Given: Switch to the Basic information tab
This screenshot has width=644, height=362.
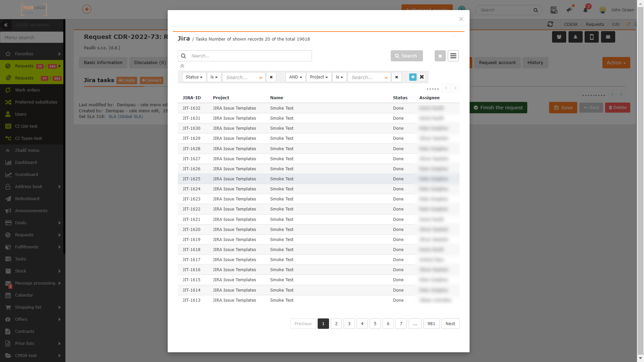Looking at the screenshot, I should (x=103, y=63).
